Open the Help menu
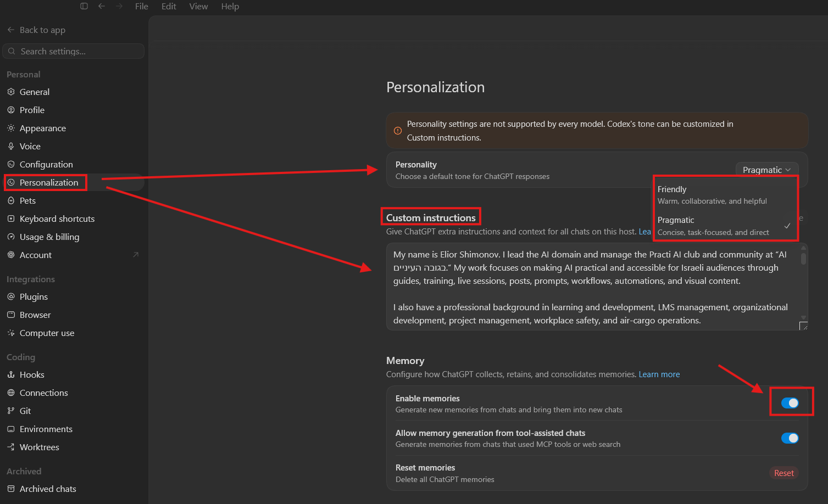This screenshot has width=828, height=504. tap(230, 6)
